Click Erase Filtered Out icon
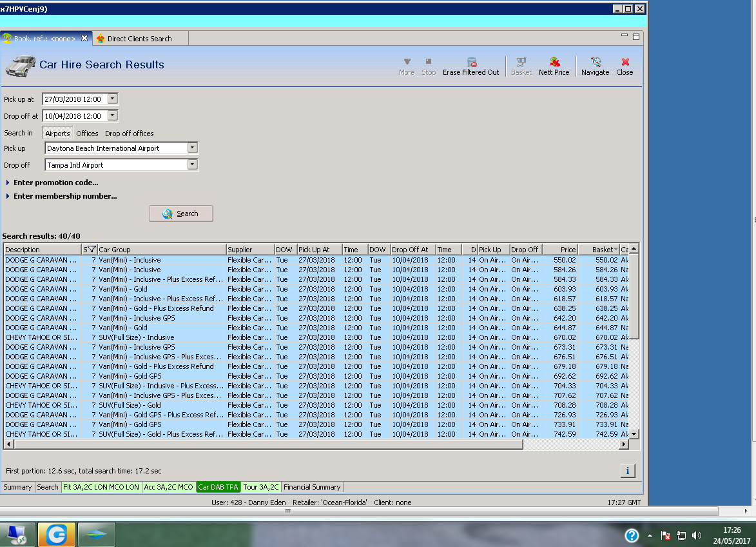The image size is (756, 547). click(470, 66)
